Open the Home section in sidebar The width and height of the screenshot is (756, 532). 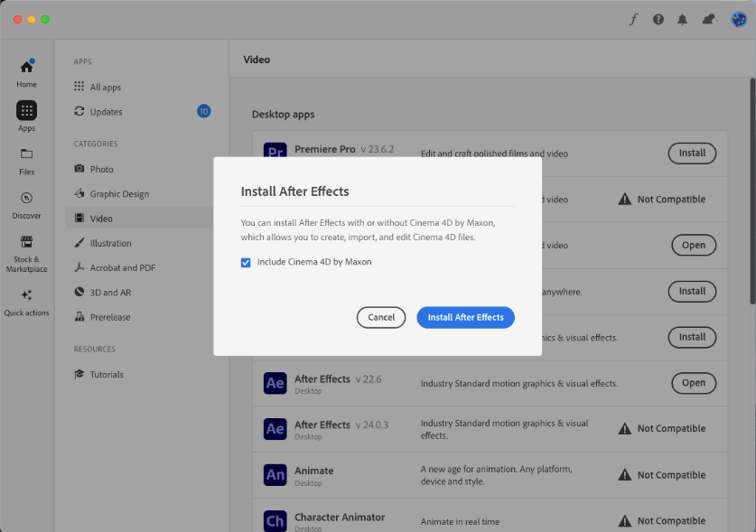(26, 73)
